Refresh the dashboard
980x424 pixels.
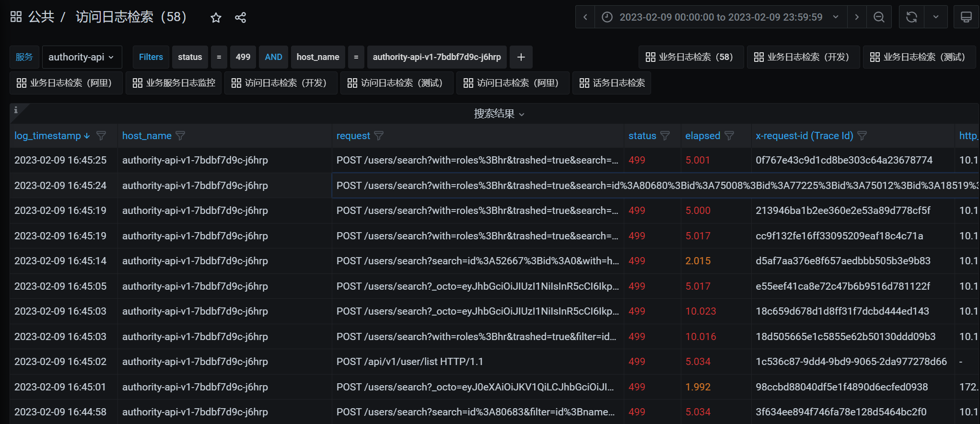pos(911,17)
